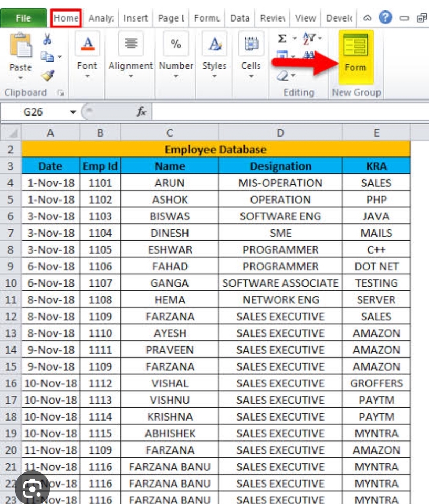Expand the Styles group dropdown arrow

coord(214,77)
